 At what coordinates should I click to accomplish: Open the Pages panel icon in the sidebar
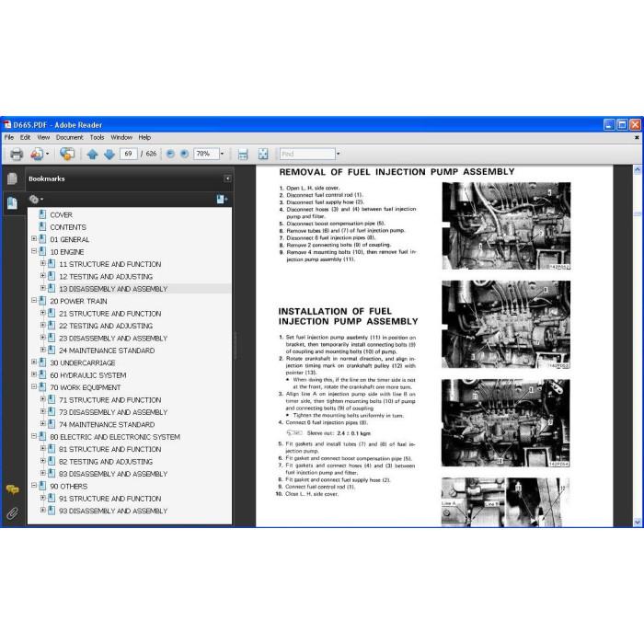tap(12, 178)
